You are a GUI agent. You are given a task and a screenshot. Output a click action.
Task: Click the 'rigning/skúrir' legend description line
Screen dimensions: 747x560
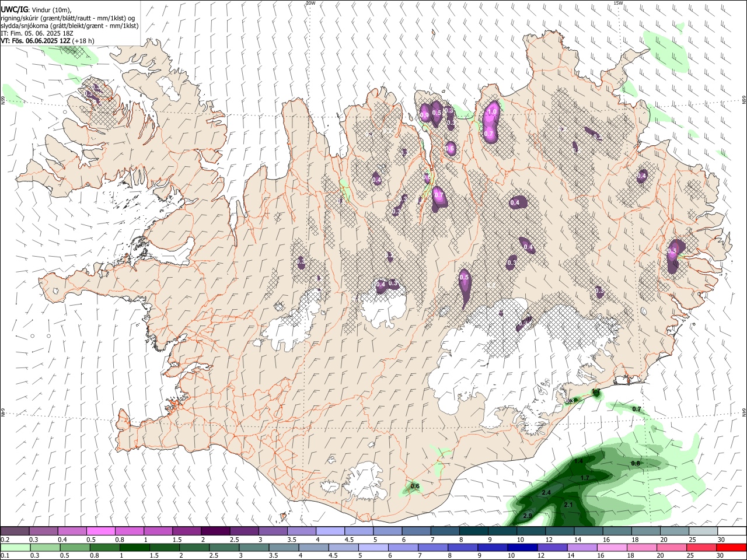(68, 18)
